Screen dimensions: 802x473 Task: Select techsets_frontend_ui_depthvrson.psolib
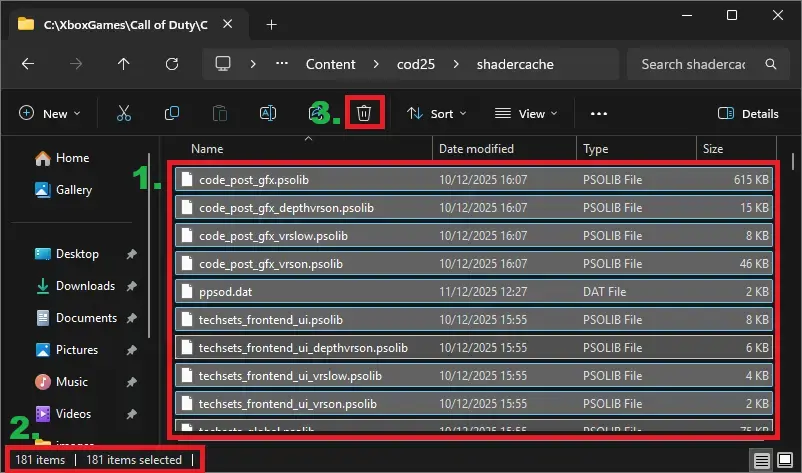pos(474,348)
